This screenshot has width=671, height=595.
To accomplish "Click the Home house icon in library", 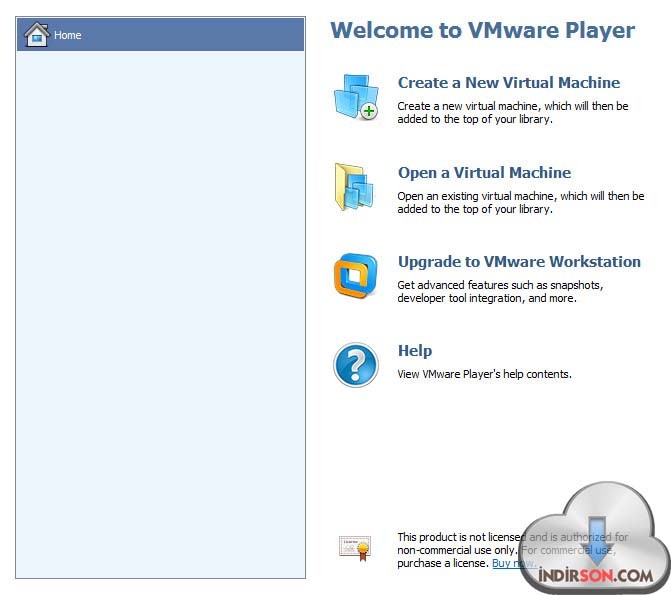I will [x=36, y=34].
